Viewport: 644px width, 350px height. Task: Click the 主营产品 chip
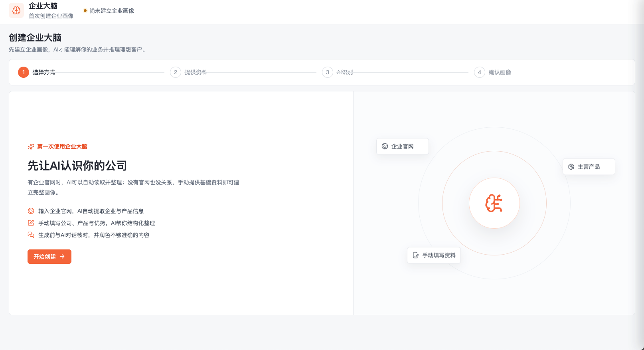[589, 167]
